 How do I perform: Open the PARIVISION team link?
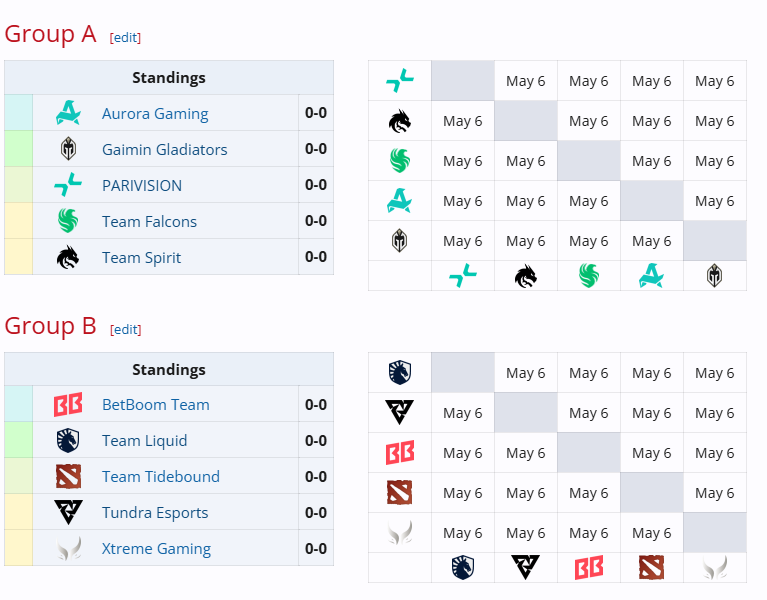142,185
